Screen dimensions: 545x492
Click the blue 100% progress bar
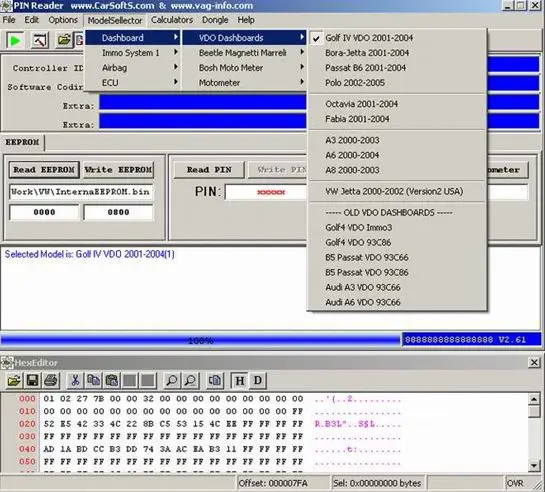[x=201, y=340]
